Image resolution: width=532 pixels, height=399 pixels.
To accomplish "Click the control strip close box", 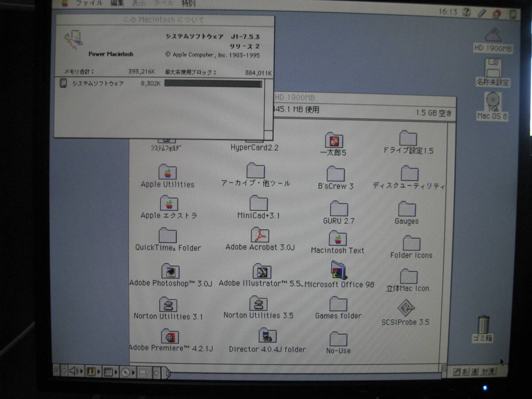I will [x=56, y=369].
